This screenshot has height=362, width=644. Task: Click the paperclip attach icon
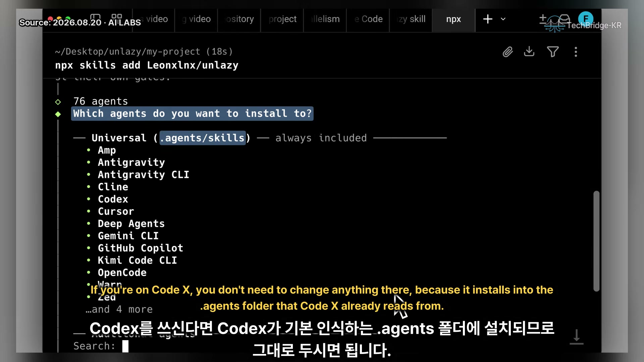pos(508,52)
